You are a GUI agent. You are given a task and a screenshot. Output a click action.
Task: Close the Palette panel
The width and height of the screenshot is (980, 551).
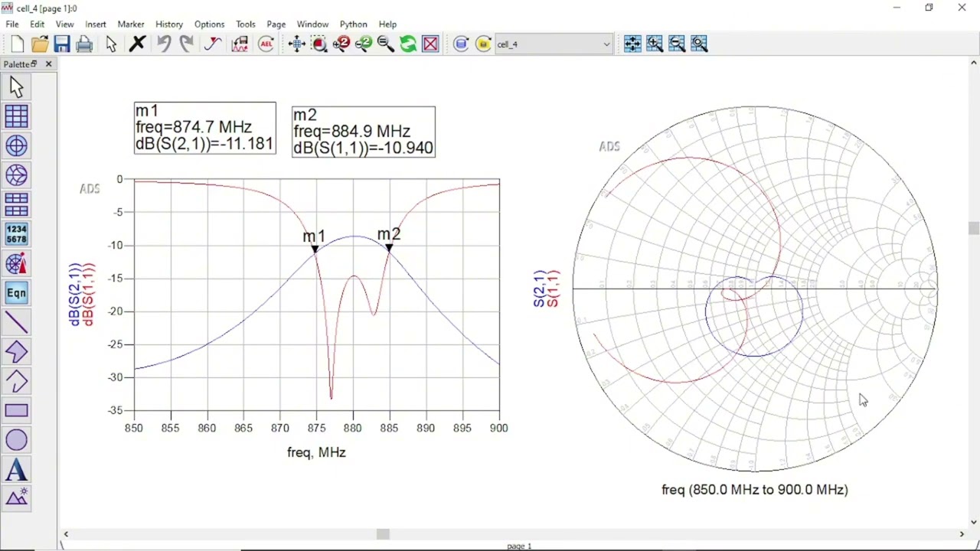(48, 64)
